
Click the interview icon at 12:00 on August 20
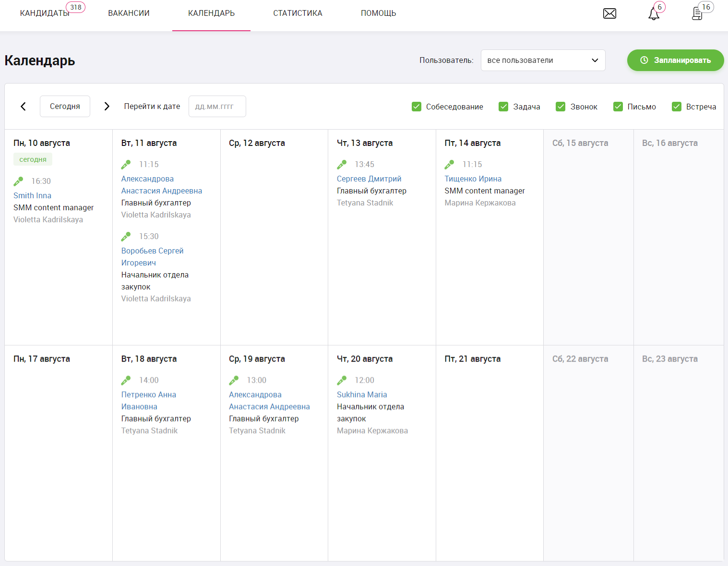pyautogui.click(x=342, y=380)
